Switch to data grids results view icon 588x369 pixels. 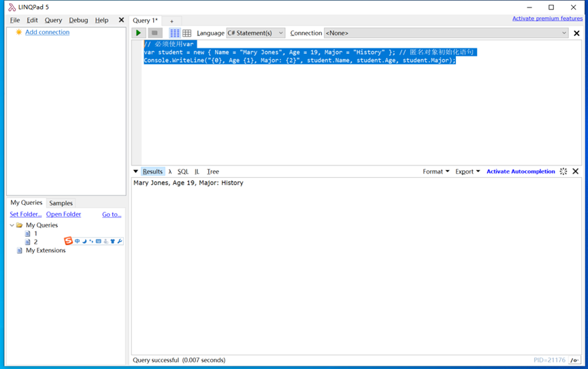pyautogui.click(x=186, y=33)
